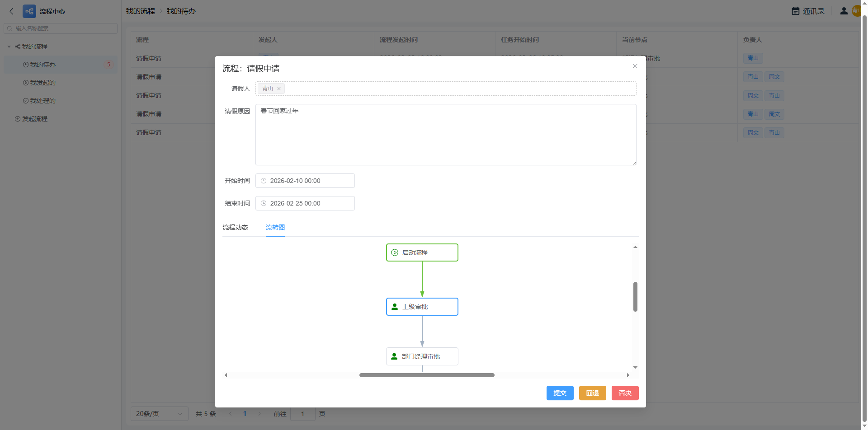868x430 pixels.
Task: Select the 上级审批 node in the flowchart
Action: [422, 307]
